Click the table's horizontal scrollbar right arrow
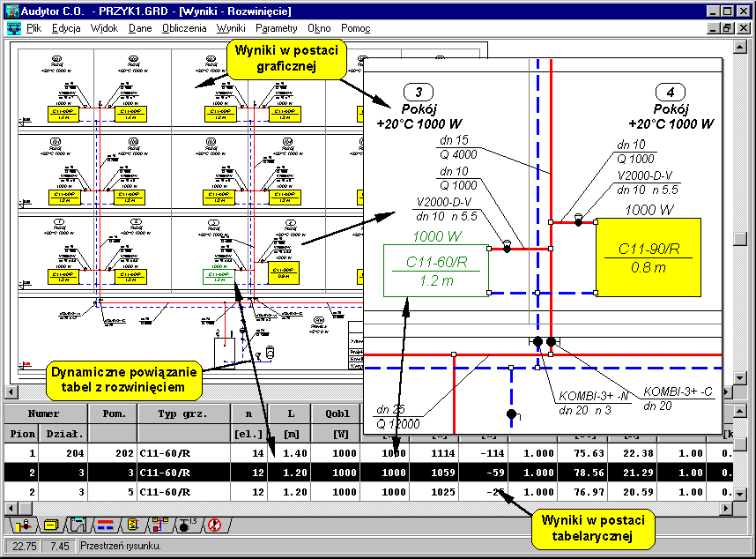The height and width of the screenshot is (559, 756). point(726,509)
